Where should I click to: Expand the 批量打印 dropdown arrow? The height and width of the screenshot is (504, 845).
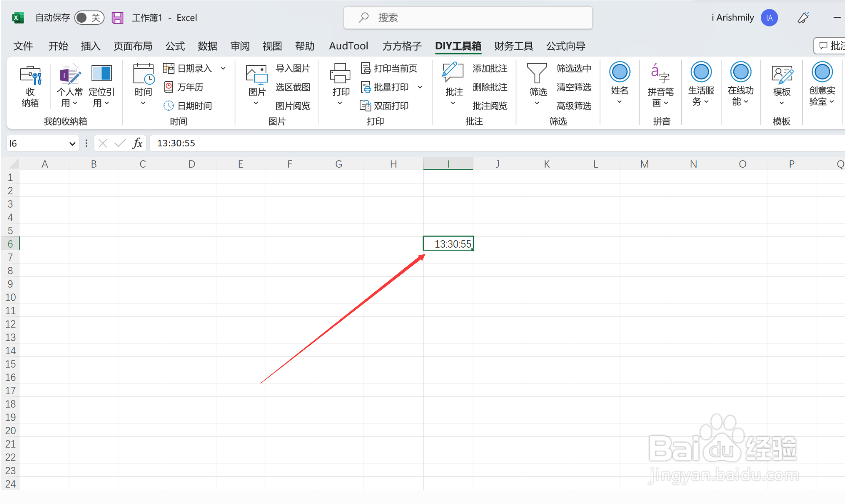pyautogui.click(x=420, y=87)
